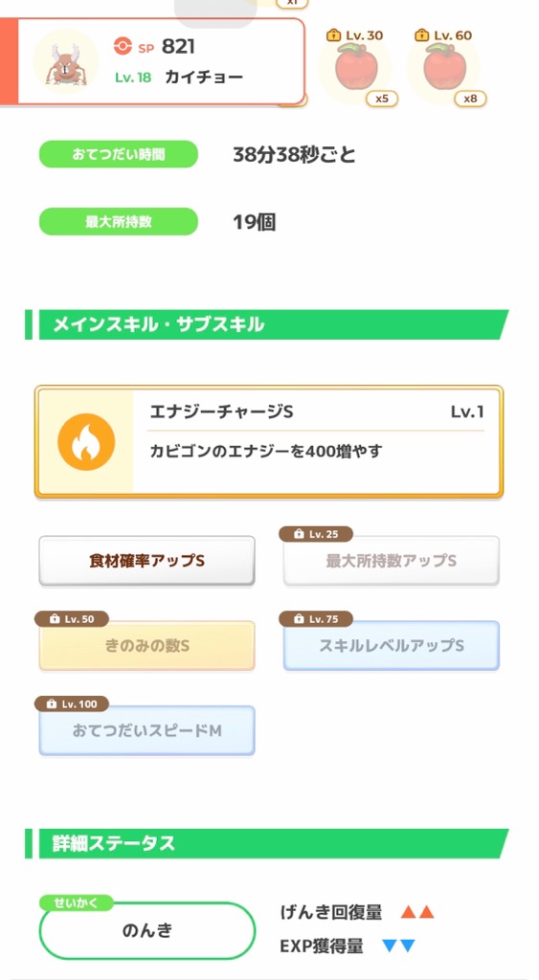Viewport: 539px width, 980px height.
Task: Select the locked おてつだいスピードM sub skill
Action: pos(146,730)
